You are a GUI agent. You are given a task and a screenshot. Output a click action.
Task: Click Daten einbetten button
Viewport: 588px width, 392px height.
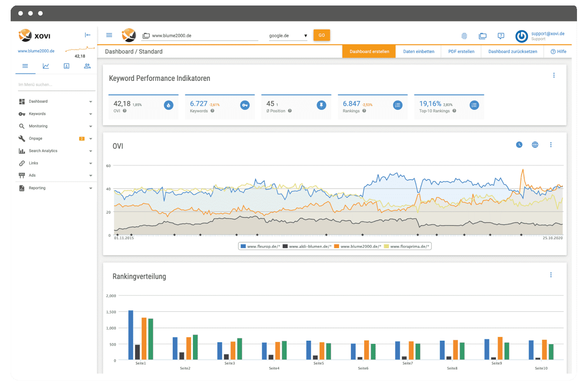pos(419,51)
